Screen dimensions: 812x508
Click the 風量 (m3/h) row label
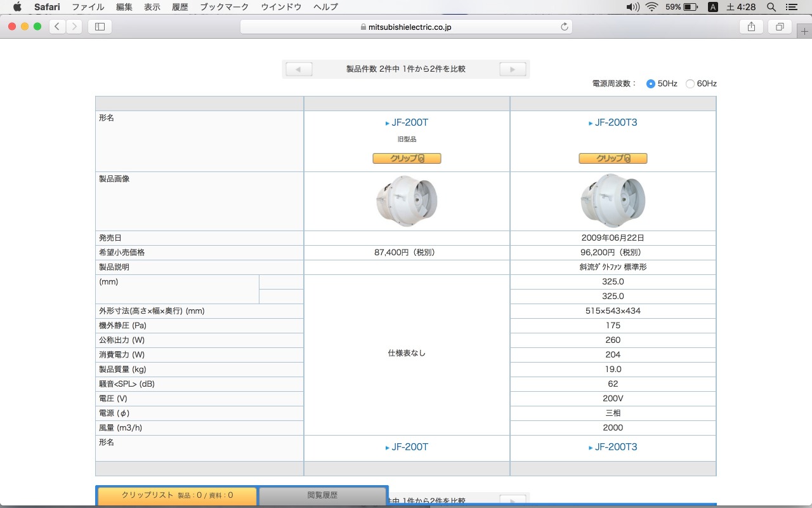(121, 428)
